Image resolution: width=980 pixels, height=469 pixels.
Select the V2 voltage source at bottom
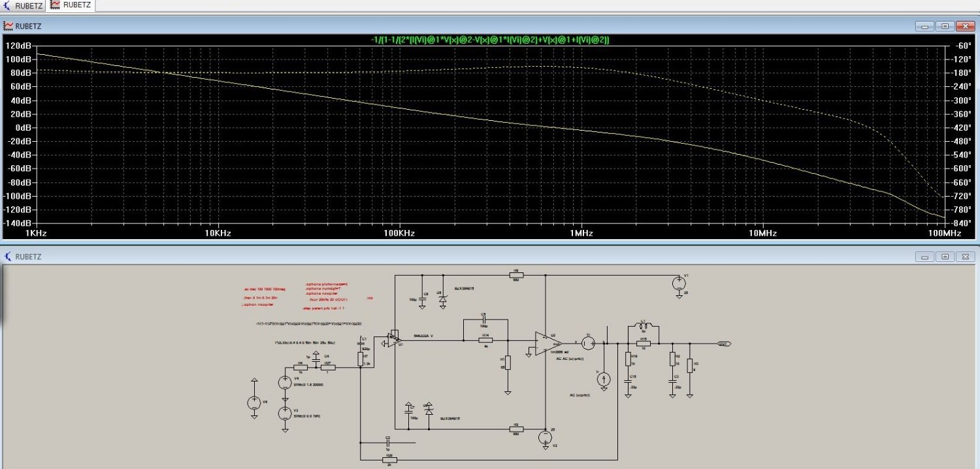(x=544, y=438)
